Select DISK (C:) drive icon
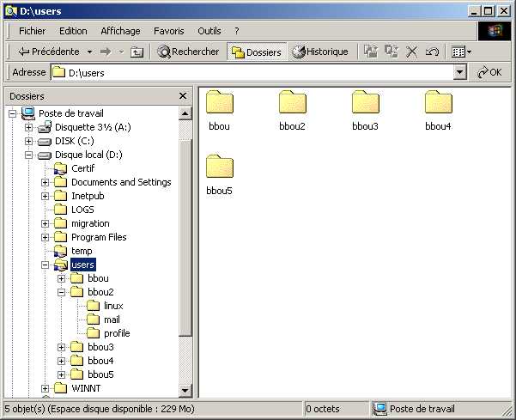 pyautogui.click(x=45, y=142)
